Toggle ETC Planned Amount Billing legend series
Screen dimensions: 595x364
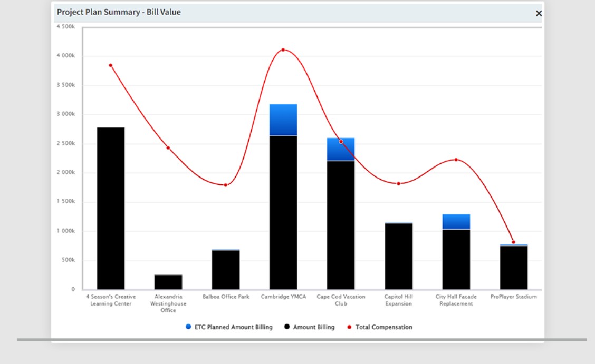pos(229,327)
